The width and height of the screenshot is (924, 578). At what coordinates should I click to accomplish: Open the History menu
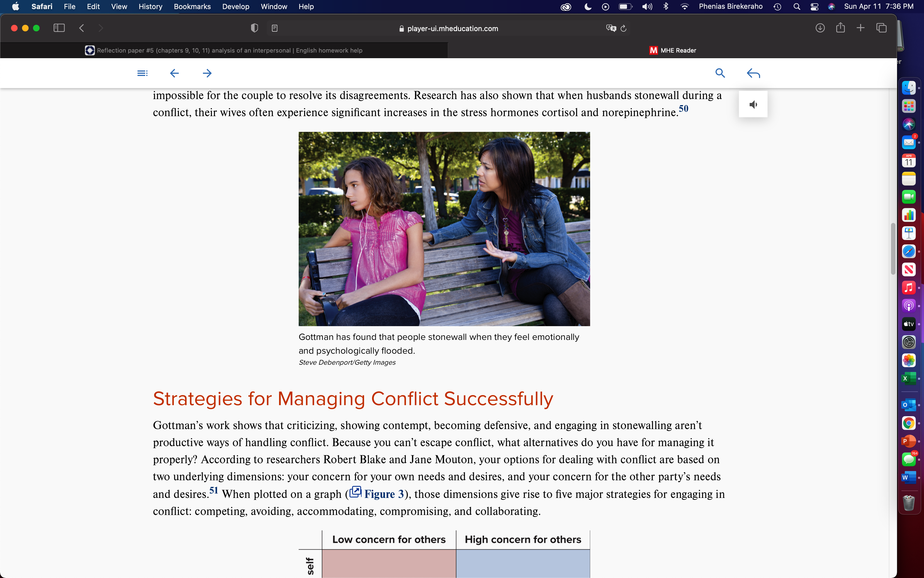[150, 7]
